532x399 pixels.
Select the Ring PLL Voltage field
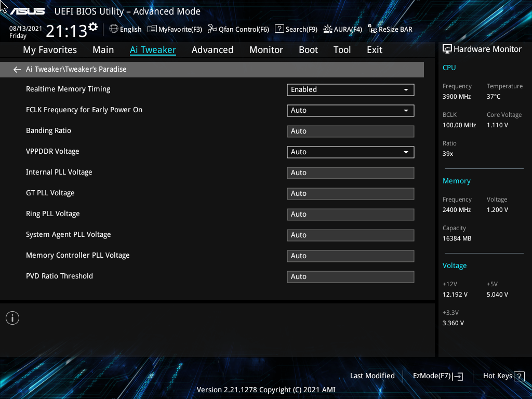click(x=351, y=215)
